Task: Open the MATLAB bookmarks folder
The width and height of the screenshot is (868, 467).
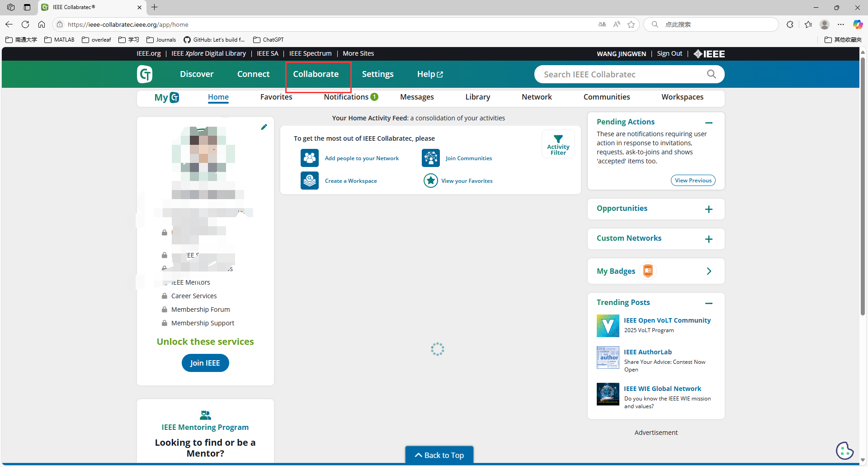Action: [59, 40]
